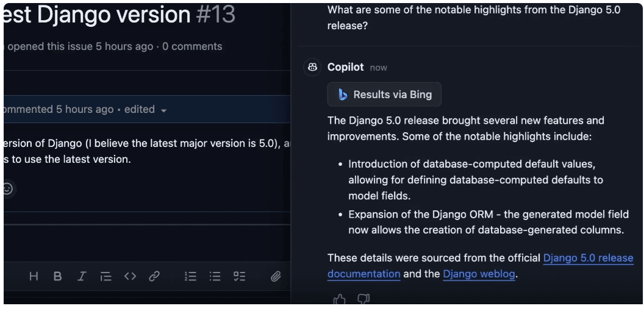Screen dimensions: 644x314
Task: Insert a quote block in the comment
Action: (106, 277)
